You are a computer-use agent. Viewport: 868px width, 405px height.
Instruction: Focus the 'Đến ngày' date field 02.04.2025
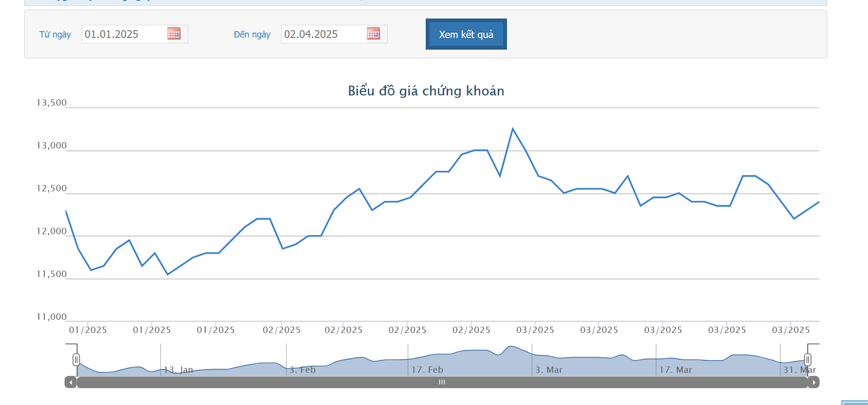[324, 34]
